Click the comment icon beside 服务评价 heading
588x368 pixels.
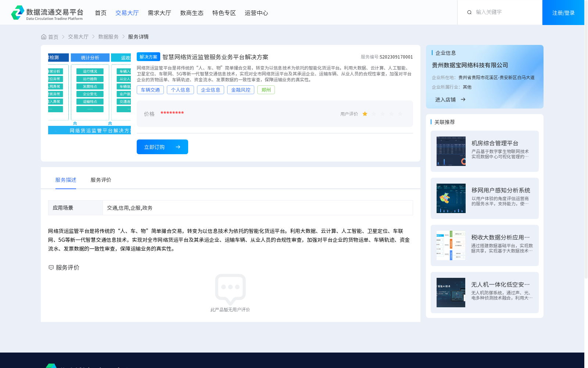click(51, 268)
